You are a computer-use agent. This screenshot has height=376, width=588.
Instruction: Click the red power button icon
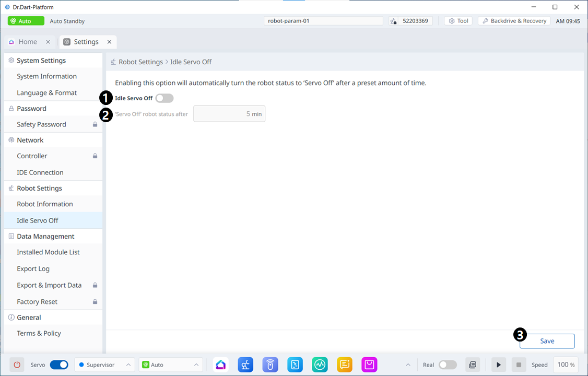[x=17, y=365]
